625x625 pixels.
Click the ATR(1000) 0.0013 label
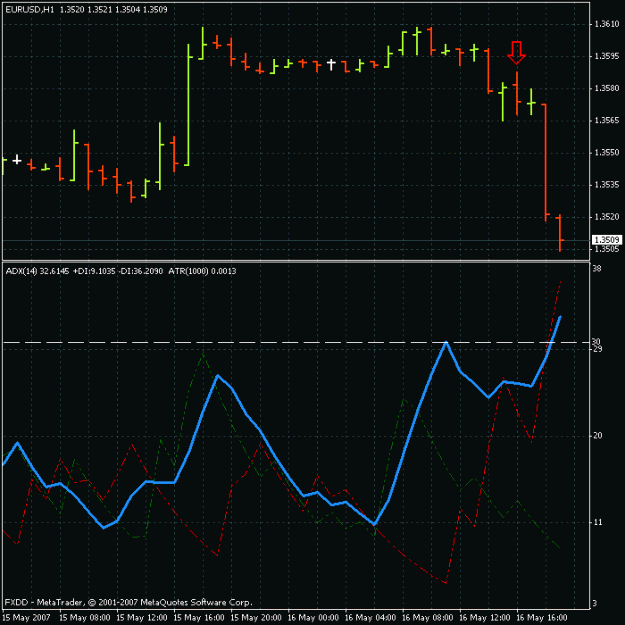pos(202,271)
